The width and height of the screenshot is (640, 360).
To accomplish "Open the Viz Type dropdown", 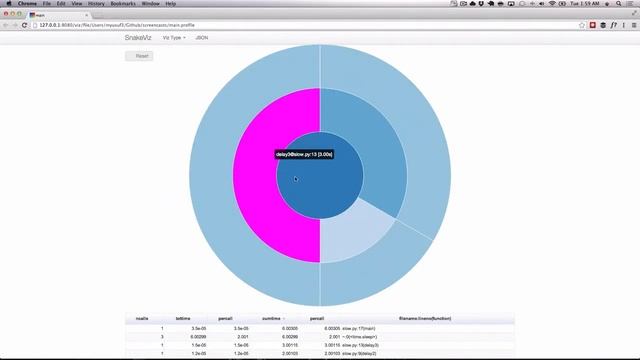I will [x=174, y=38].
